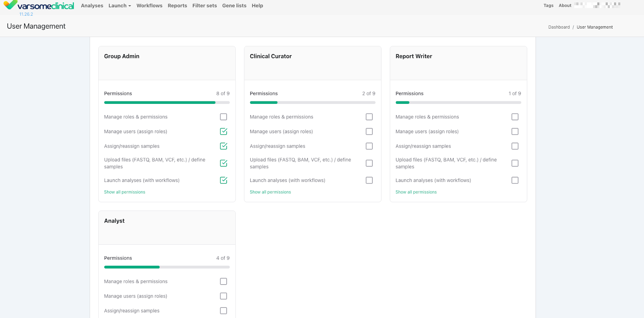
Task: Uncheck Manage users for Group Admin
Action: click(223, 132)
